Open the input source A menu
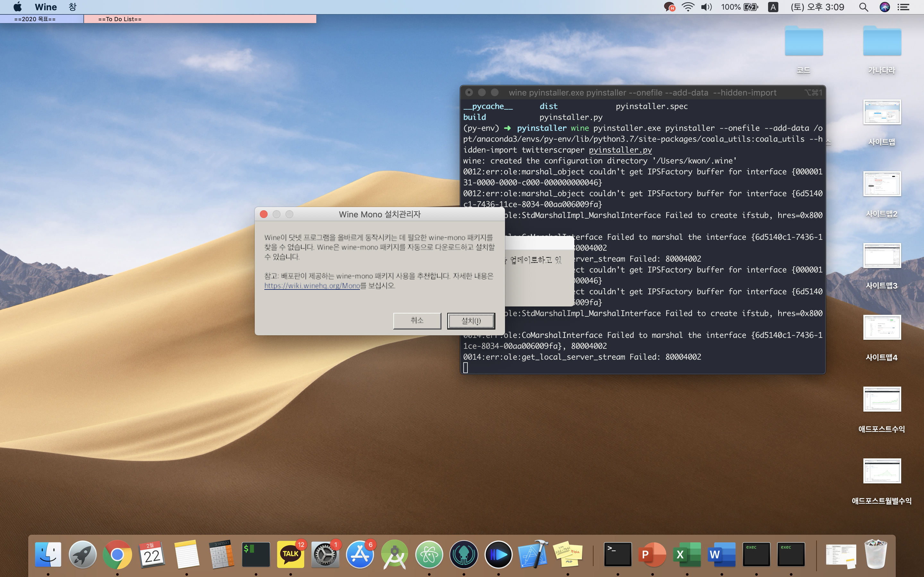The width and height of the screenshot is (924, 577). tap(773, 7)
